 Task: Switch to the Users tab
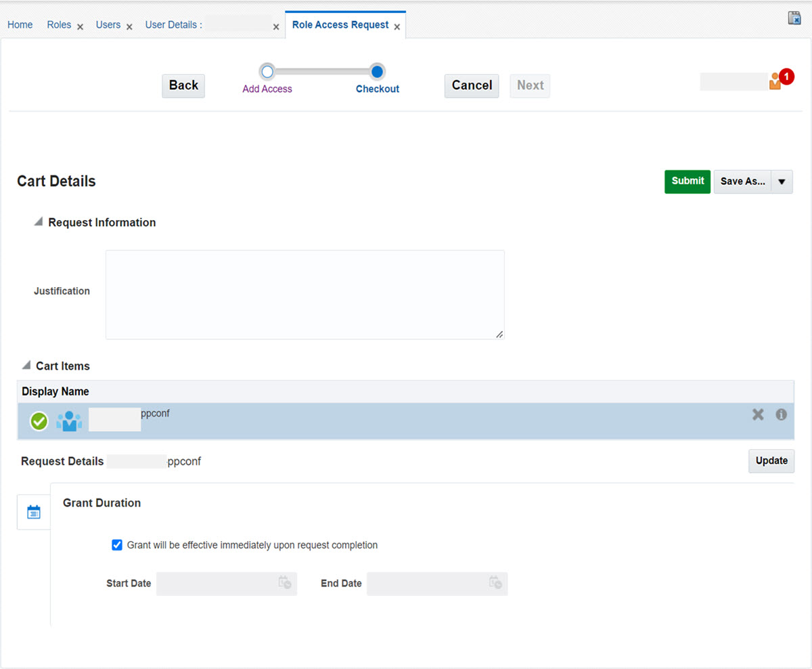108,24
